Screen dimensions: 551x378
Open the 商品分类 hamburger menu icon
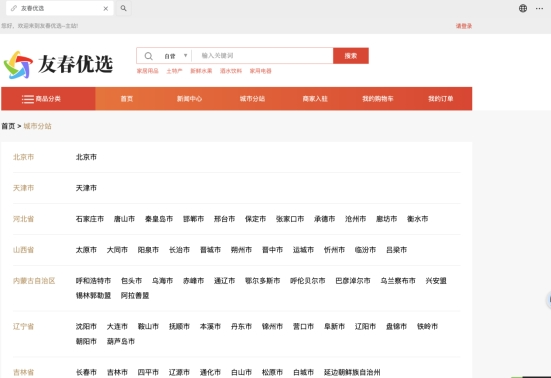pos(28,99)
